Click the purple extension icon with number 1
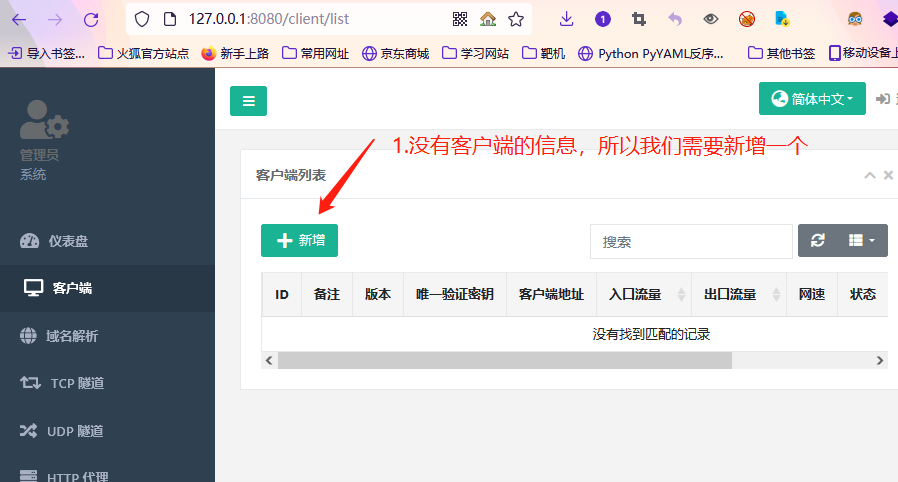 [602, 19]
